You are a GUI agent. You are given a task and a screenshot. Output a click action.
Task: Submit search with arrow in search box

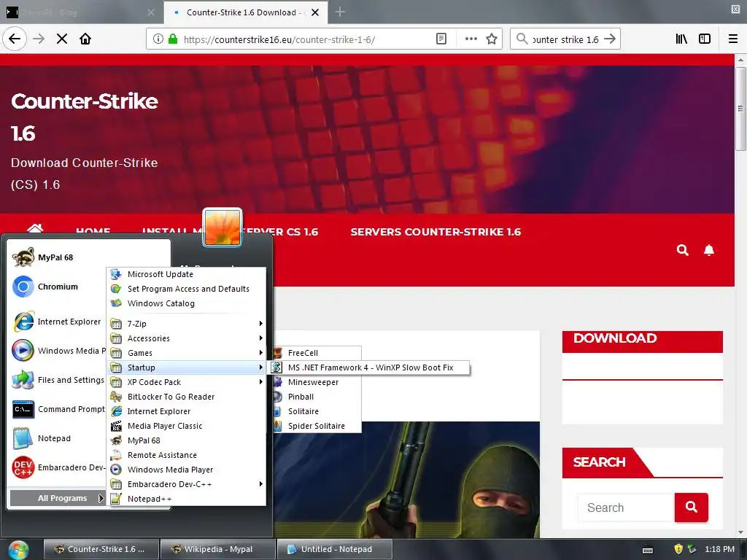point(610,39)
